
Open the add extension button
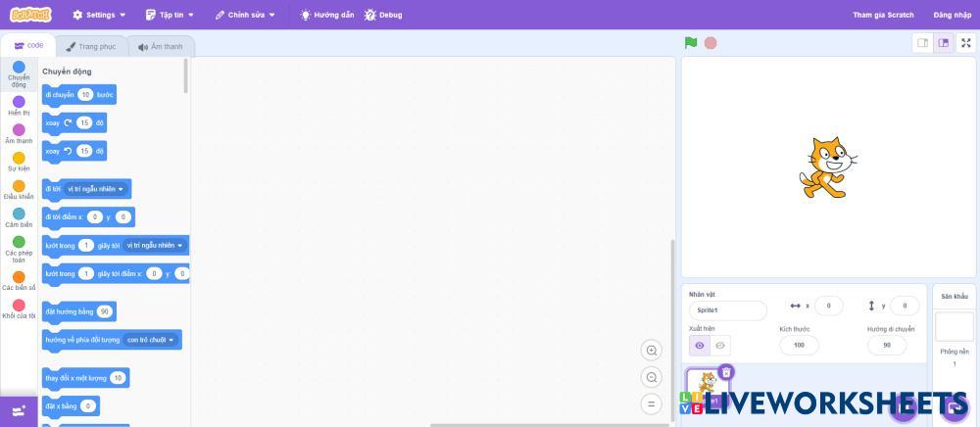[x=19, y=411]
